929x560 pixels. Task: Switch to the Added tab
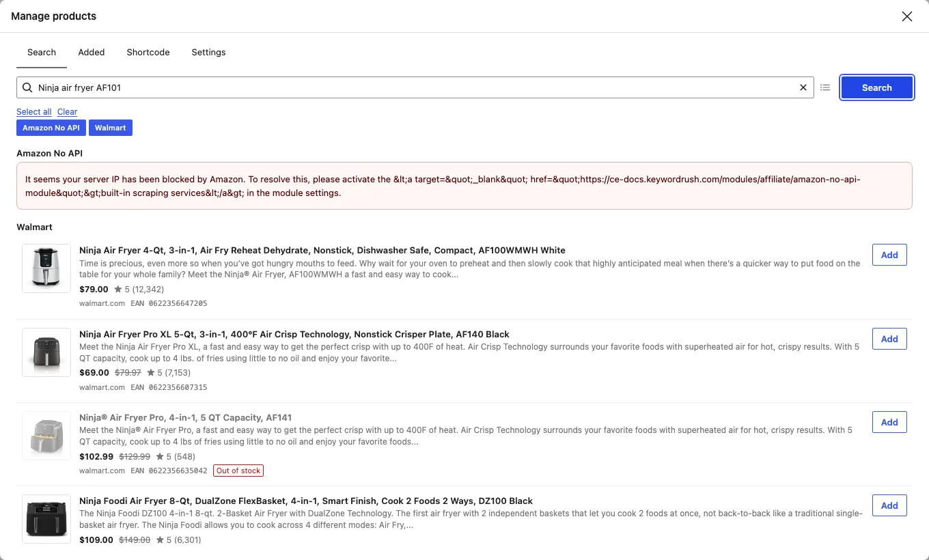point(92,52)
